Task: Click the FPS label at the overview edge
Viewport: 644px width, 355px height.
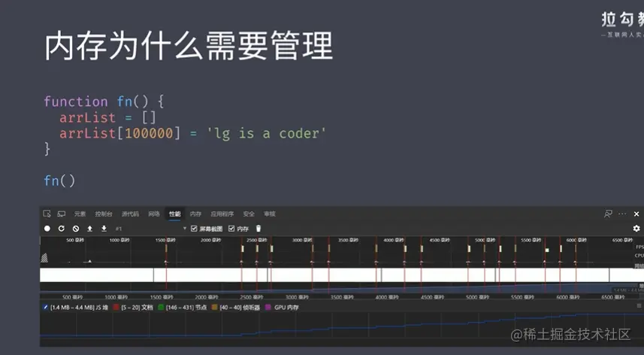Action: tap(639, 247)
